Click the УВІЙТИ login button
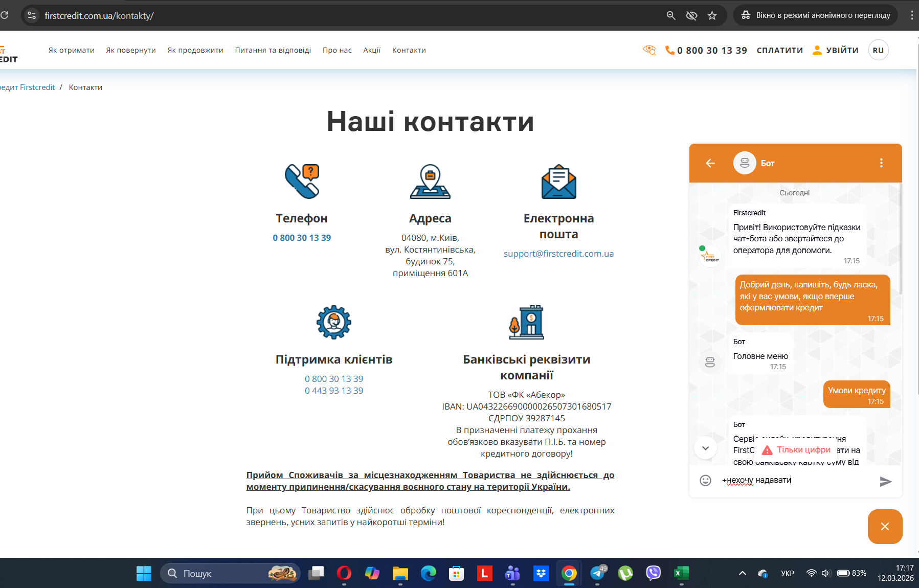 click(x=836, y=50)
